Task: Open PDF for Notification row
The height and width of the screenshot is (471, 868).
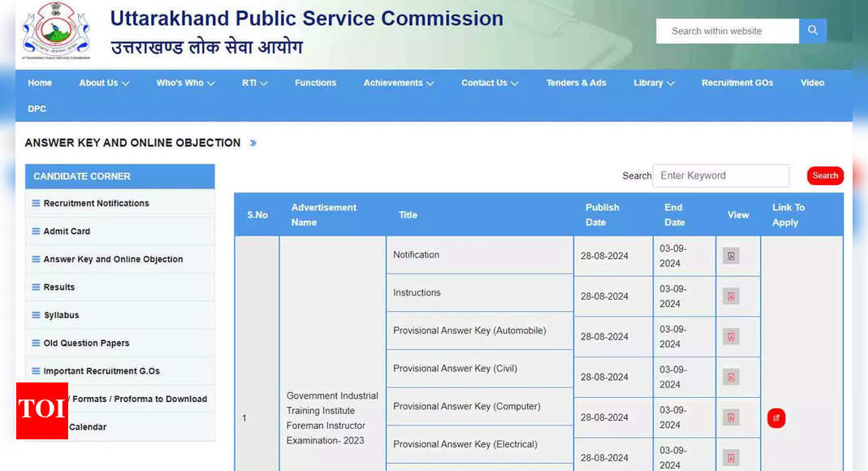Action: pyautogui.click(x=731, y=256)
